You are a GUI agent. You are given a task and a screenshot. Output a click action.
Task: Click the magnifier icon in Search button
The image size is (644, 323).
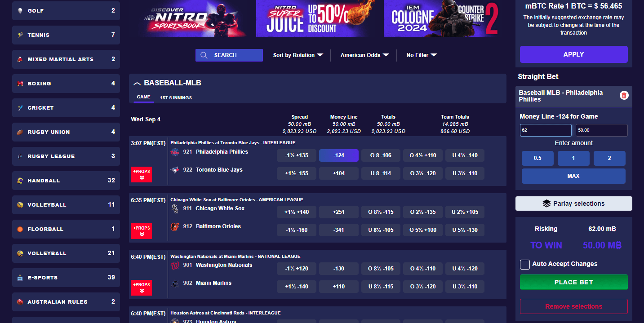[x=204, y=55]
